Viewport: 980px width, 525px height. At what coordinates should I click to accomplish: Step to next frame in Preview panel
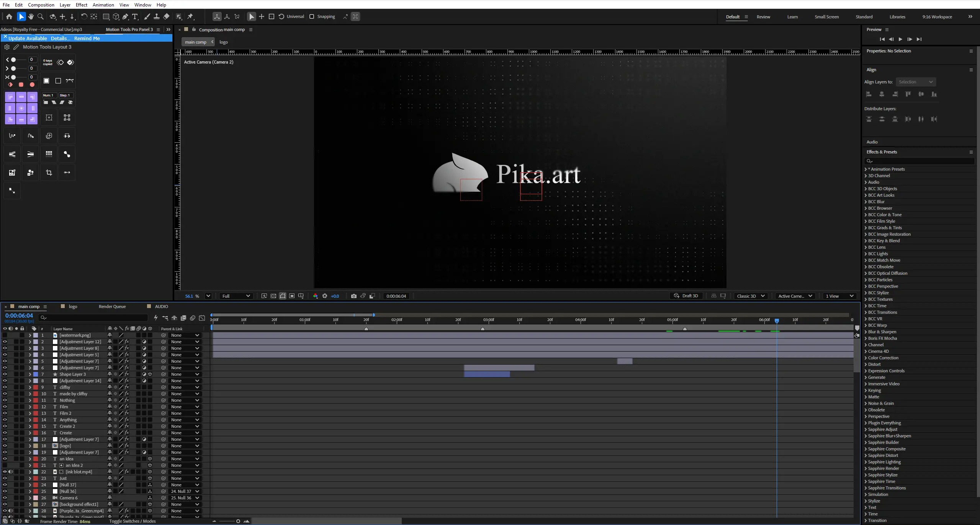[910, 39]
